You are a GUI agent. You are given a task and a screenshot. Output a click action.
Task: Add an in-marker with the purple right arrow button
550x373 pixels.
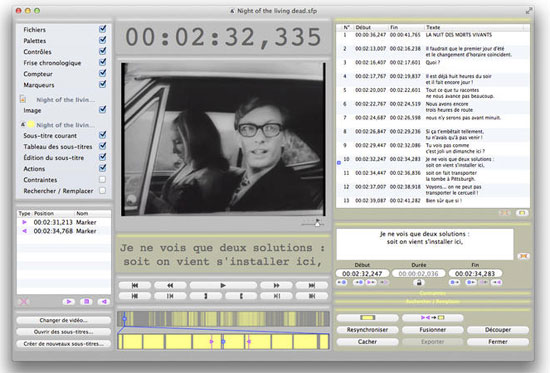pyautogui.click(x=69, y=301)
